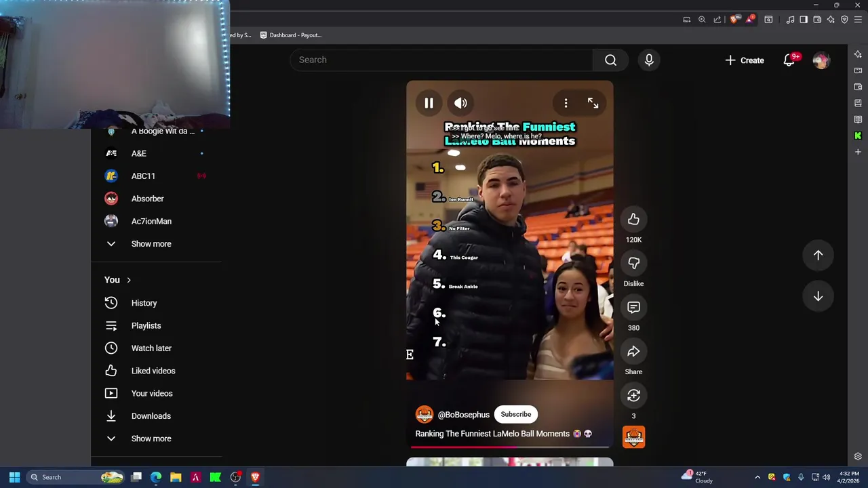868x488 pixels.
Task: Click the Brave Shields lion icon
Action: pos(734,20)
